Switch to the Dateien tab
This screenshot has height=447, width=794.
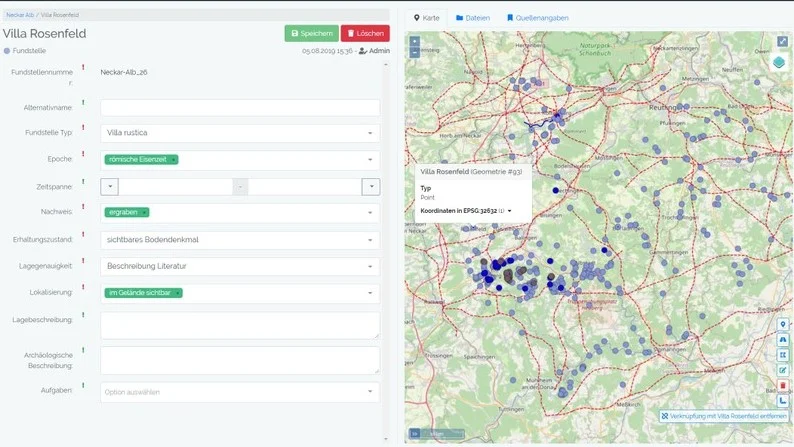point(473,18)
